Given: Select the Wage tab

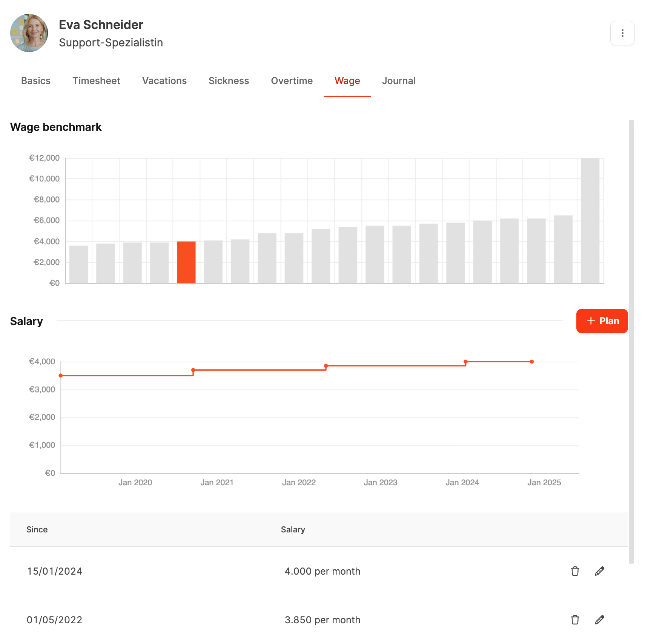Looking at the screenshot, I should (x=347, y=81).
